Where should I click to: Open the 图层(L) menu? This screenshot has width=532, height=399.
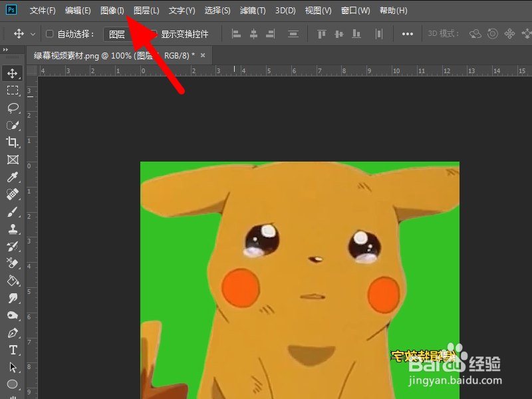point(146,11)
